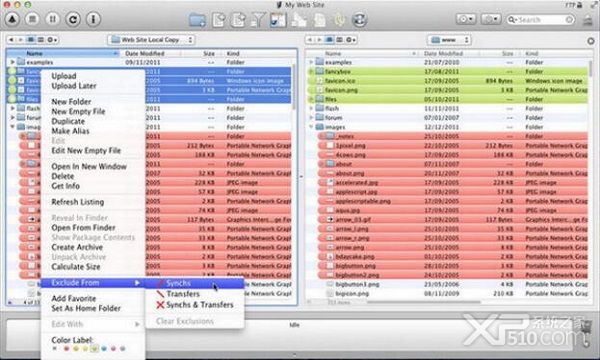Click the filter funnel toolbar icon
Viewport: 600px width, 360px height.
coord(258,20)
